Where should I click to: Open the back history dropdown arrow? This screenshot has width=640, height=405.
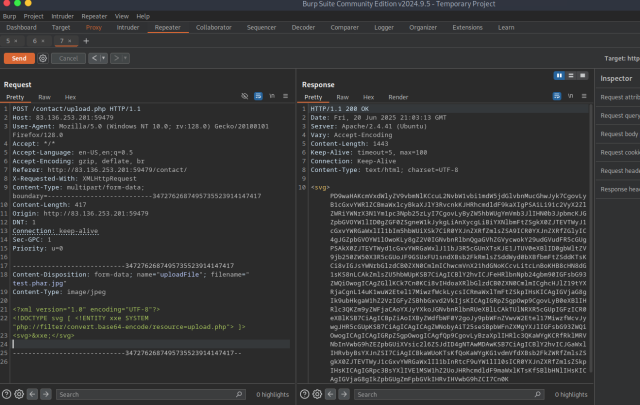(104, 58)
